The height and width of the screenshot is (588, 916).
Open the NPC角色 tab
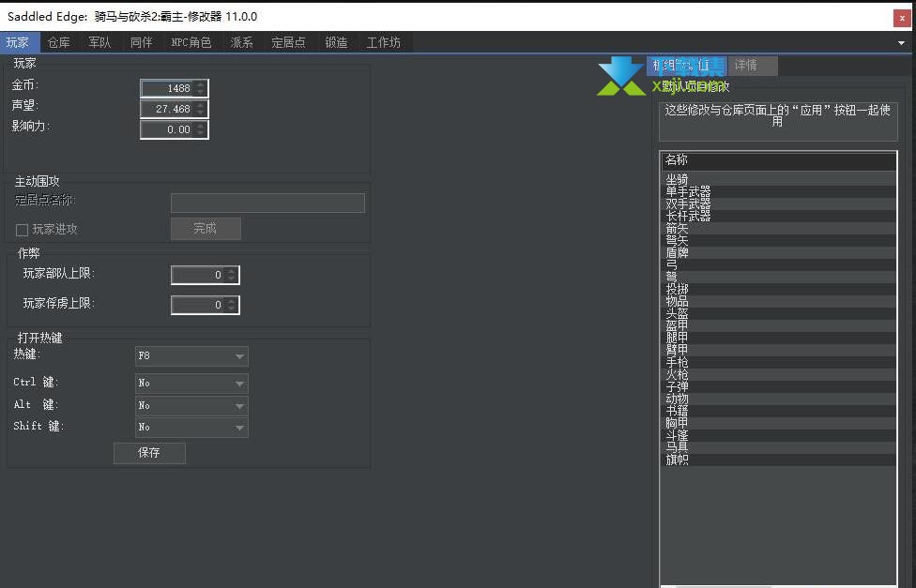pyautogui.click(x=191, y=42)
